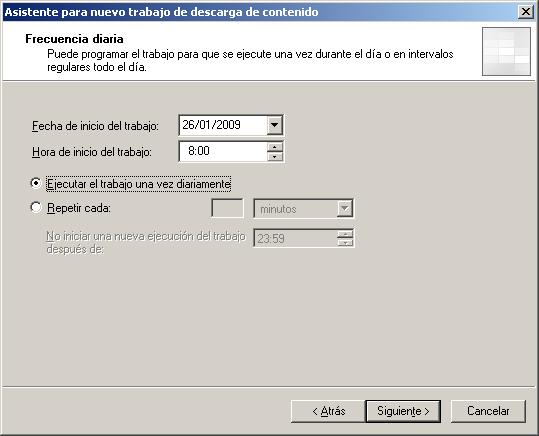Select the 'Repetir cada' radio option
Viewport: 539px width, 436px height.
(x=35, y=208)
